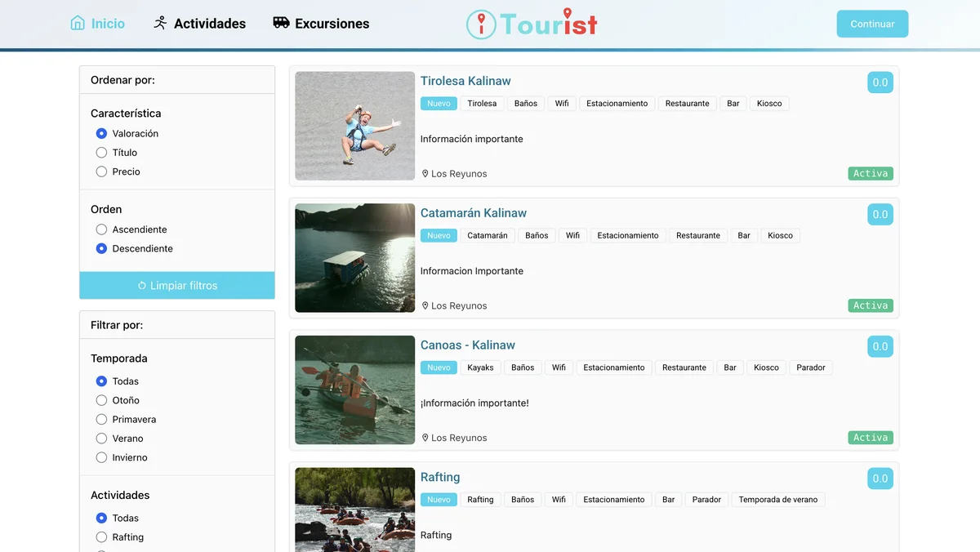
Task: Click ¡Información importante! text on Canoas card
Action: point(474,403)
